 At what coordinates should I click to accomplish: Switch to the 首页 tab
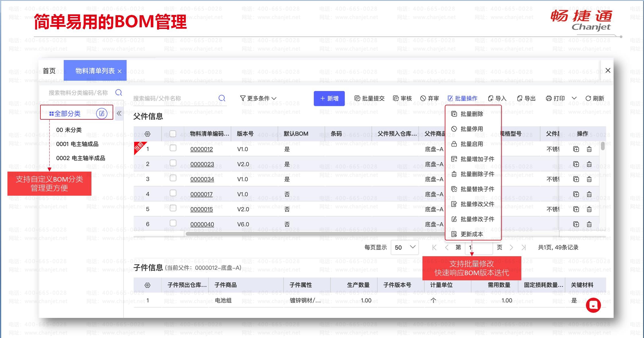tap(49, 71)
